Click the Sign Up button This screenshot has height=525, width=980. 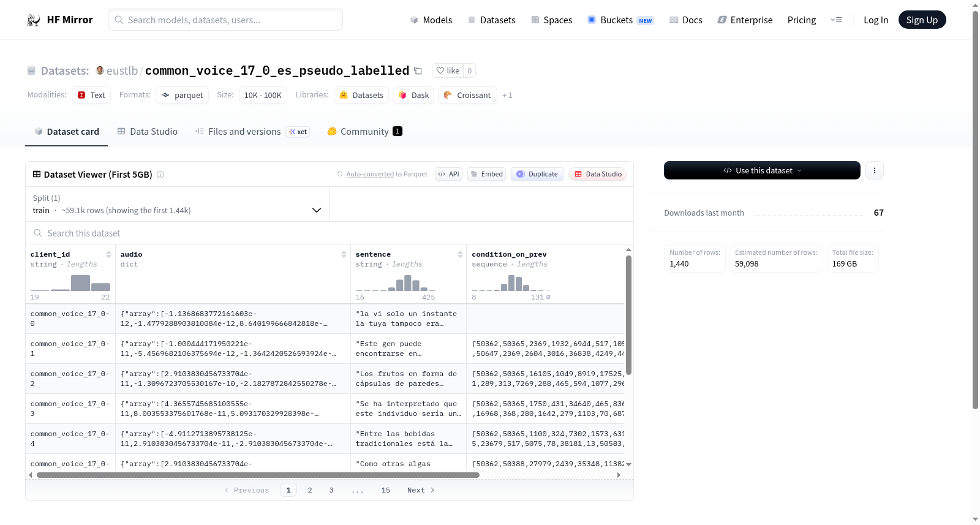pyautogui.click(x=922, y=20)
